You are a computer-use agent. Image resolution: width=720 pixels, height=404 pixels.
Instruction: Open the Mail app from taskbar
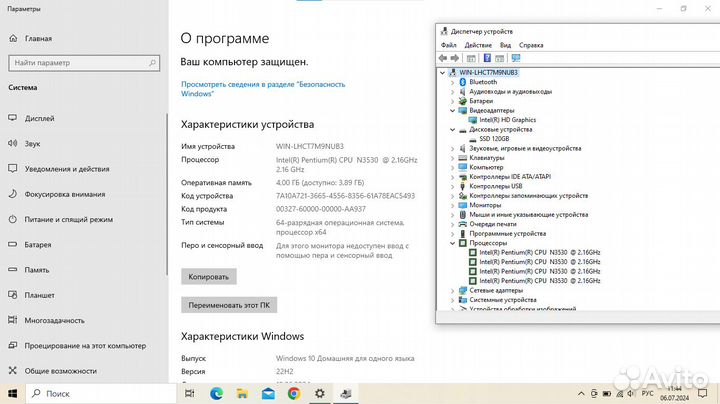coord(268,393)
